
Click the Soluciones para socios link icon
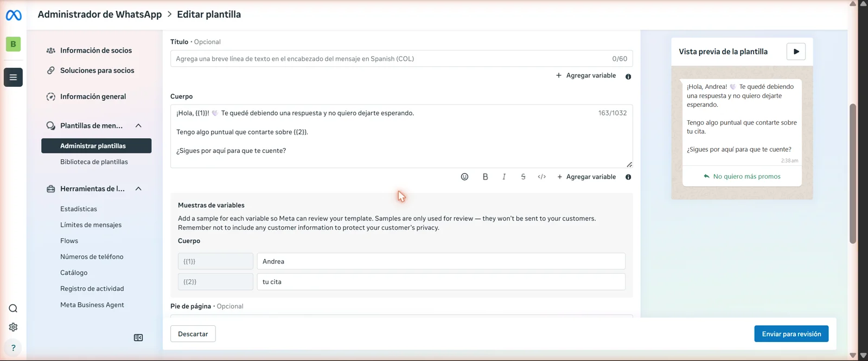pyautogui.click(x=50, y=70)
